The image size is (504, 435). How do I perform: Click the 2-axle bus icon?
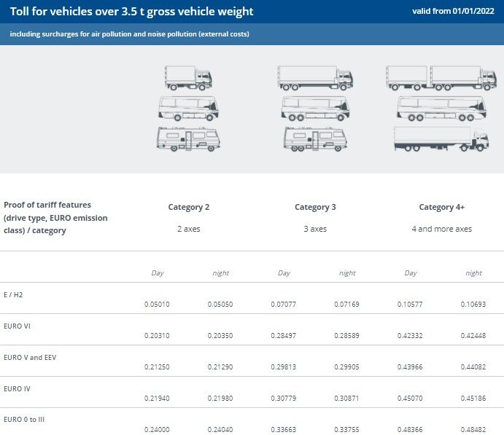click(x=188, y=109)
